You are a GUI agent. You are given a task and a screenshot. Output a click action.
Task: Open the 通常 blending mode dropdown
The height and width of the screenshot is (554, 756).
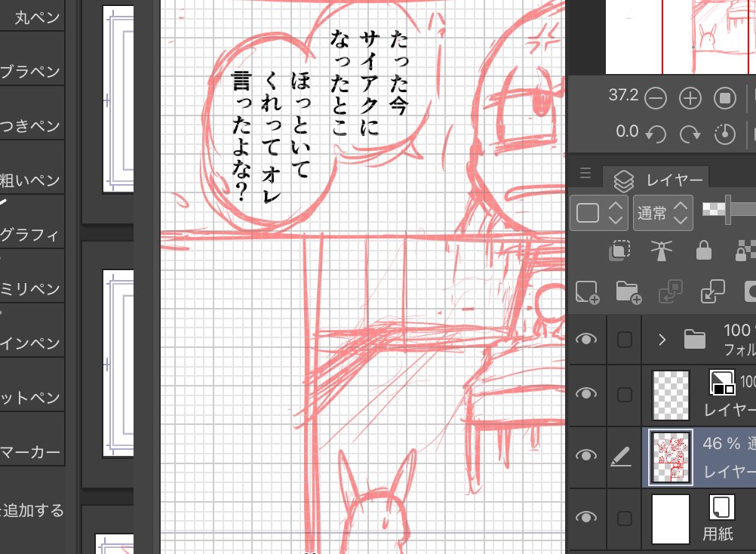click(x=662, y=212)
